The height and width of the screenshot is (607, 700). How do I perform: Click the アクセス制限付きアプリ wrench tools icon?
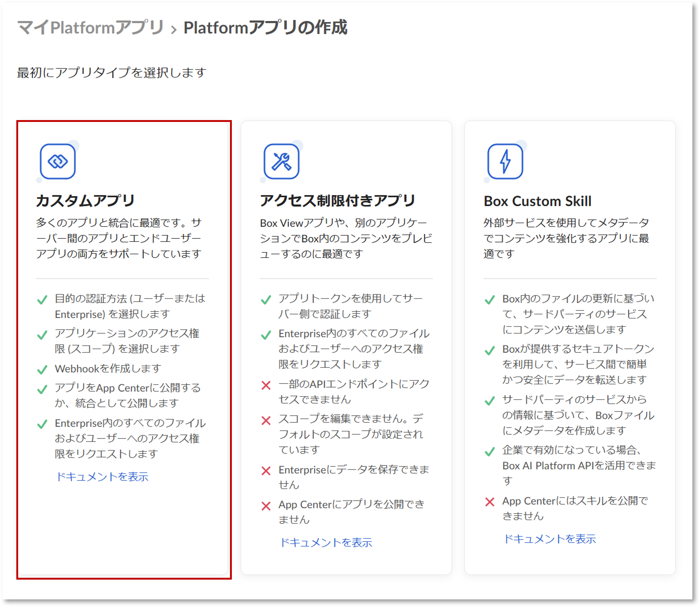point(281,161)
